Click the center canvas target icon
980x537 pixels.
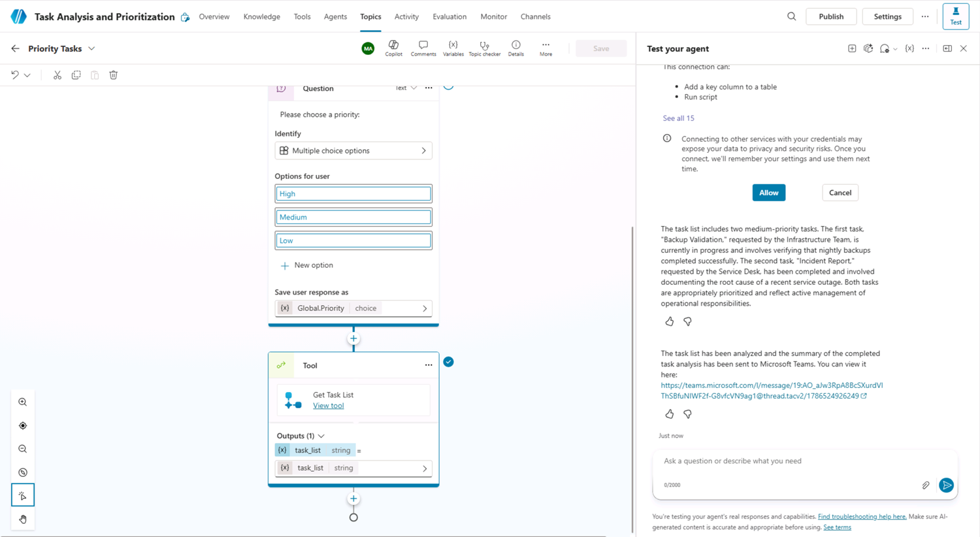click(x=23, y=426)
